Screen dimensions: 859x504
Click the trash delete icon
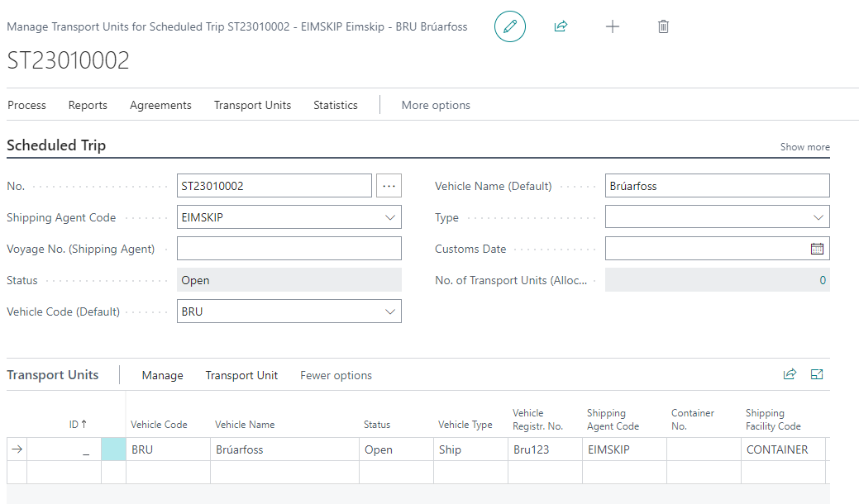pos(663,26)
